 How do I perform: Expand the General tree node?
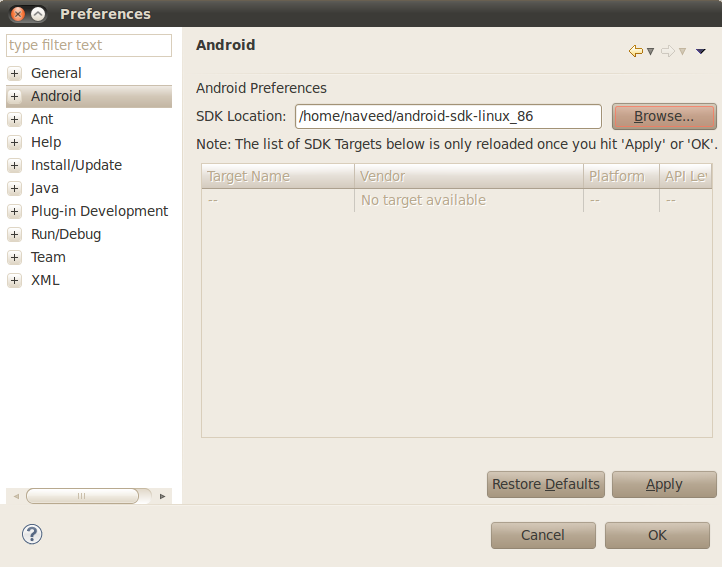pos(15,73)
